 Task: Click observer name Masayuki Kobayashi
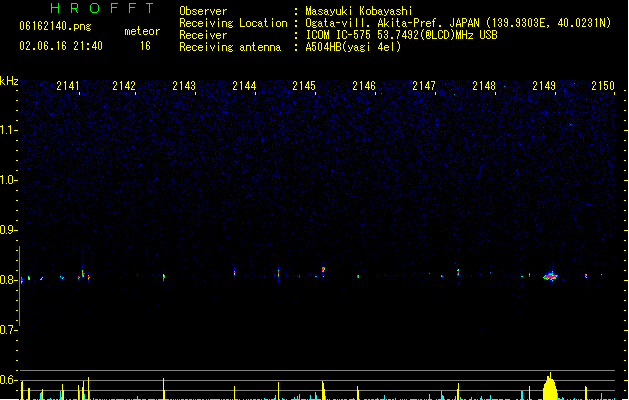pos(359,11)
